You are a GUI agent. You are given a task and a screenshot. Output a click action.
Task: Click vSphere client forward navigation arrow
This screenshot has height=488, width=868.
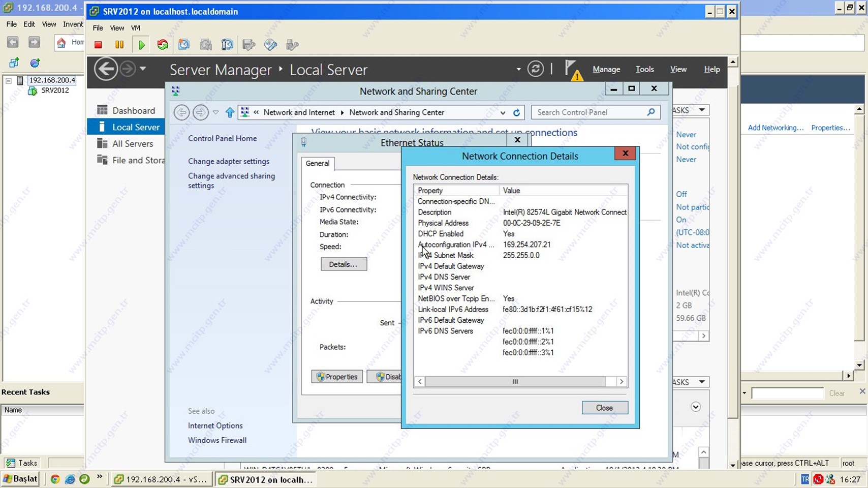pyautogui.click(x=34, y=42)
